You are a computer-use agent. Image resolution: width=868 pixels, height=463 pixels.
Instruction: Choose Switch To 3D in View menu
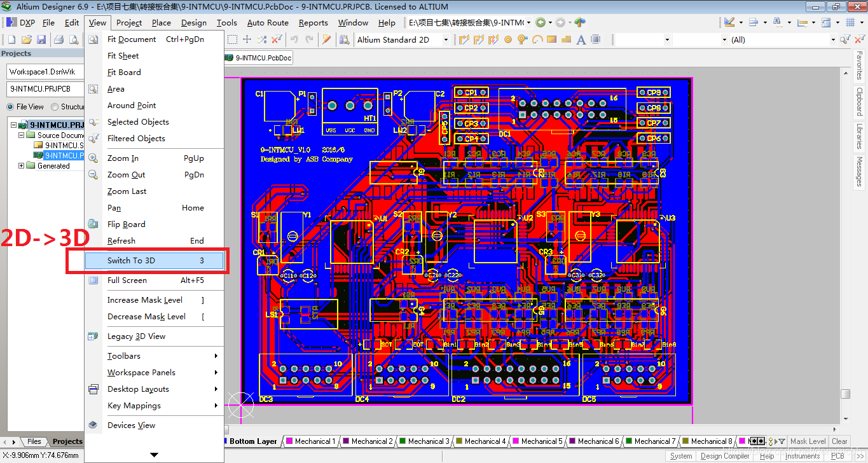(x=155, y=261)
